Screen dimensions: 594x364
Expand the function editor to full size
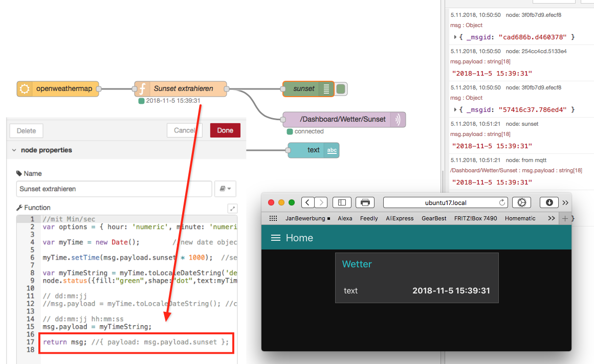(232, 209)
